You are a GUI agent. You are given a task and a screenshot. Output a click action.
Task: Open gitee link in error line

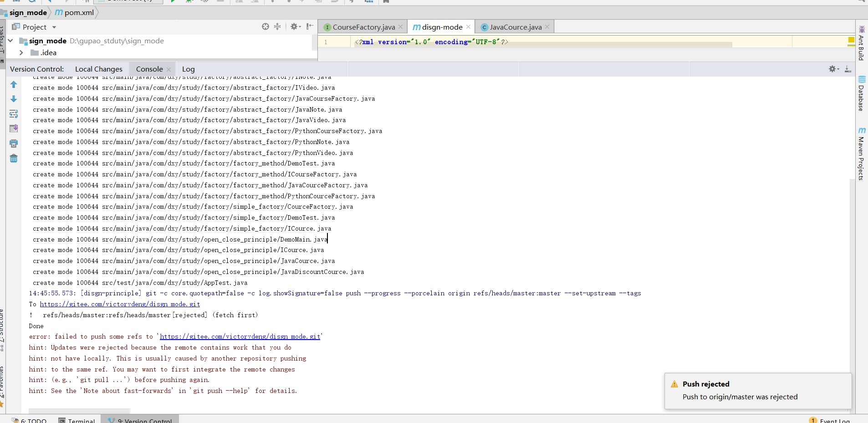click(240, 336)
